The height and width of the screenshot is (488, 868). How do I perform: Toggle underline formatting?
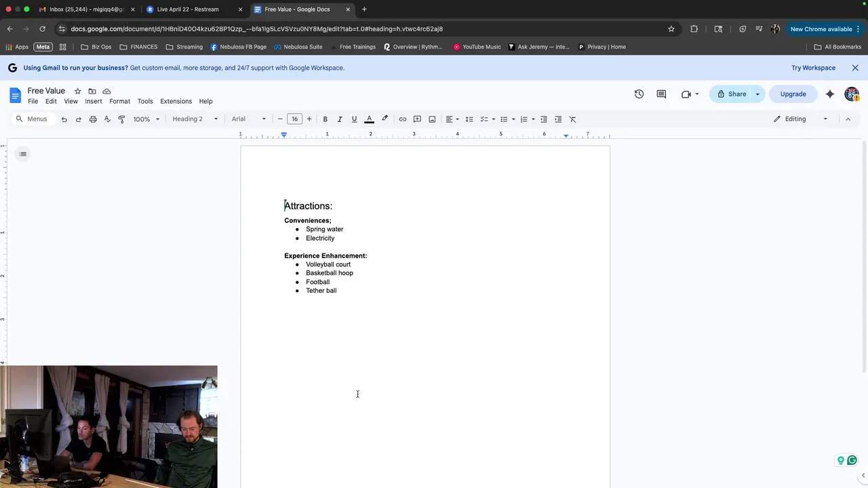[354, 119]
